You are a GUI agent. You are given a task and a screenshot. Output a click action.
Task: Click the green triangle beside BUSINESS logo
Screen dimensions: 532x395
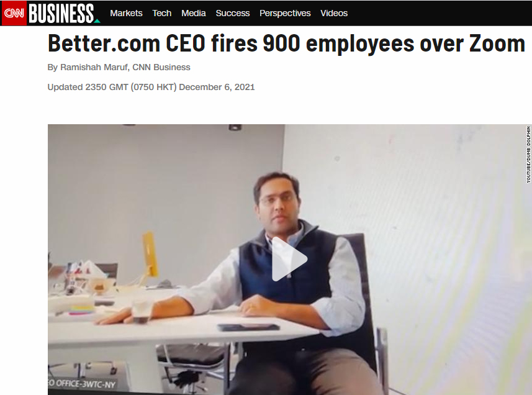pos(97,21)
